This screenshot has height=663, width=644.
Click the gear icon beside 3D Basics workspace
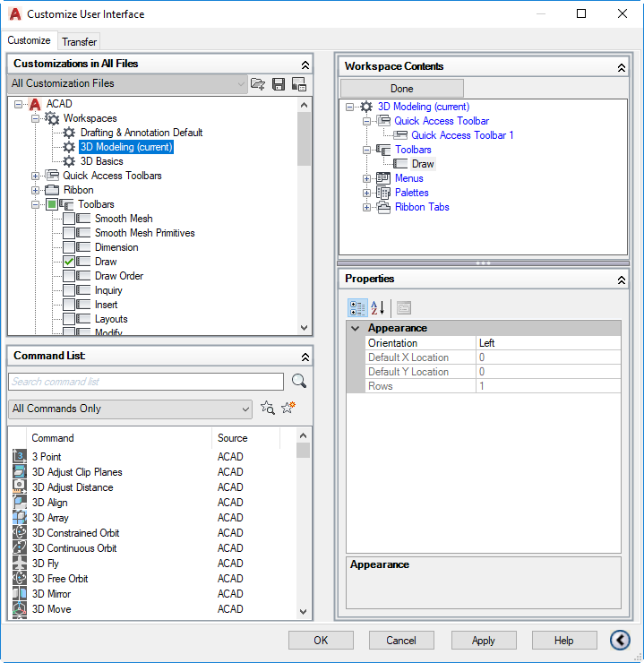(x=69, y=161)
